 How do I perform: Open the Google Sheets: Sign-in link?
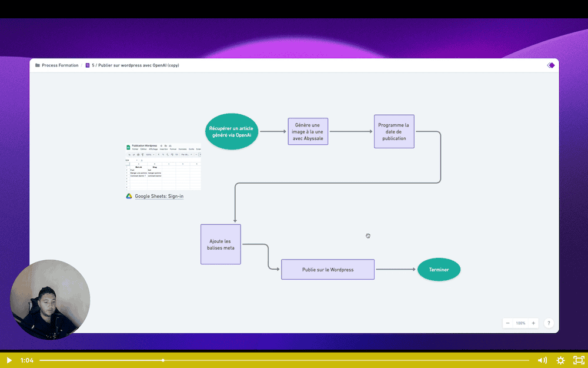click(x=159, y=196)
